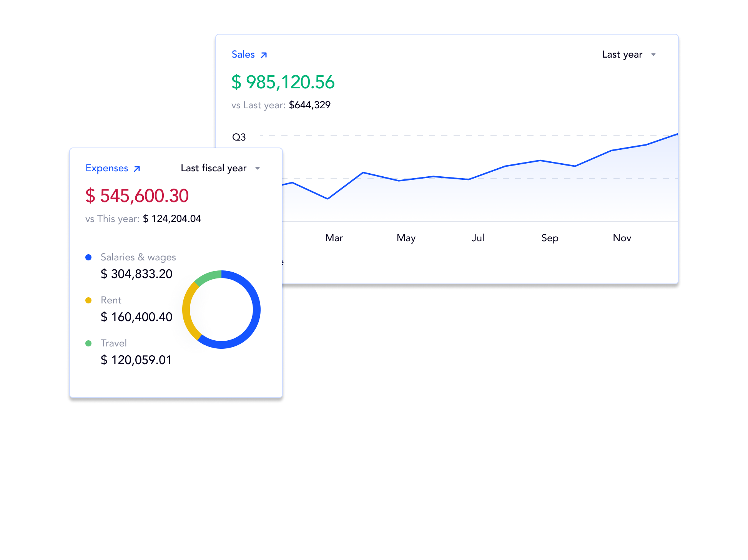Expand the Last year dropdown arrow
This screenshot has height=560, width=748.
[653, 55]
